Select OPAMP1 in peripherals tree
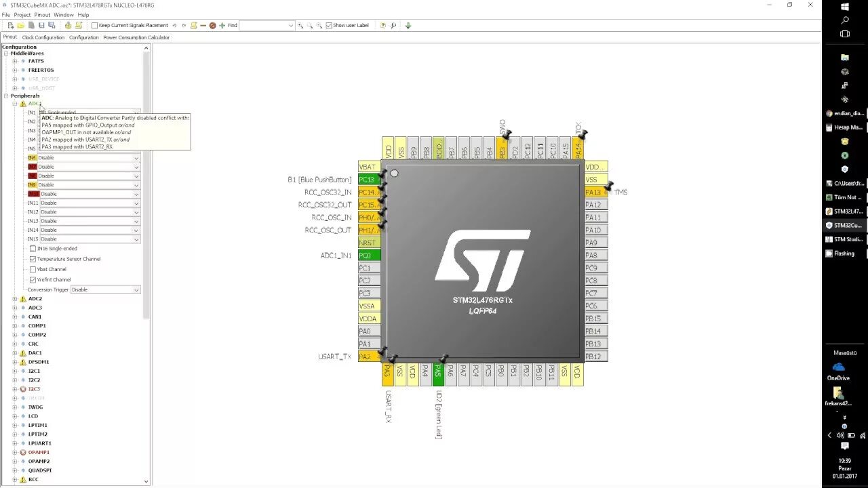Screen dimensions: 868x488 39,452
